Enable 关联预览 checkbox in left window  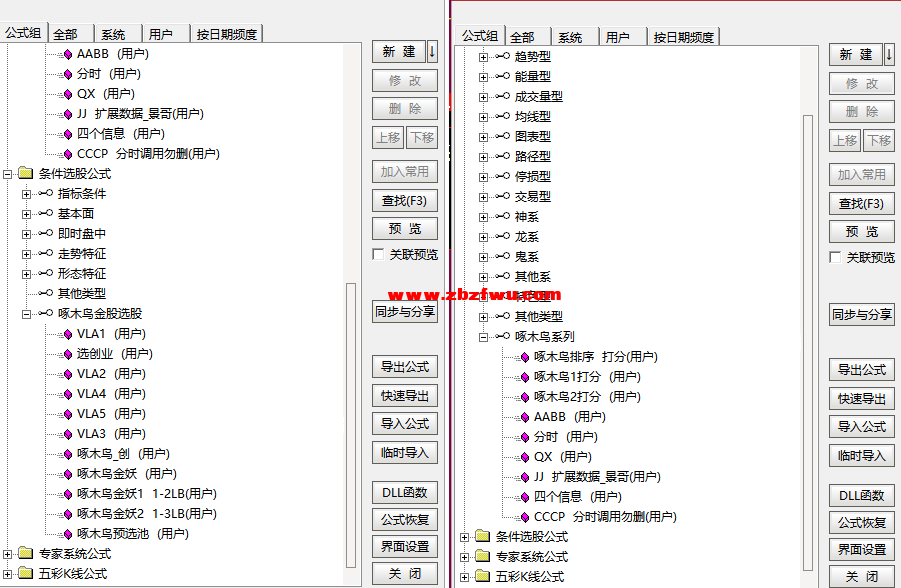tap(378, 254)
